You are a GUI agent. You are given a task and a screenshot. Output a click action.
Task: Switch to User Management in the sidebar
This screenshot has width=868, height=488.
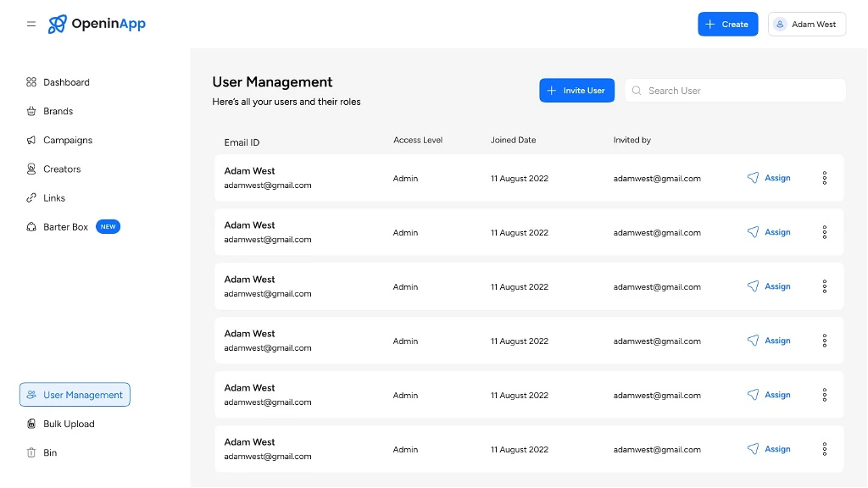(75, 394)
